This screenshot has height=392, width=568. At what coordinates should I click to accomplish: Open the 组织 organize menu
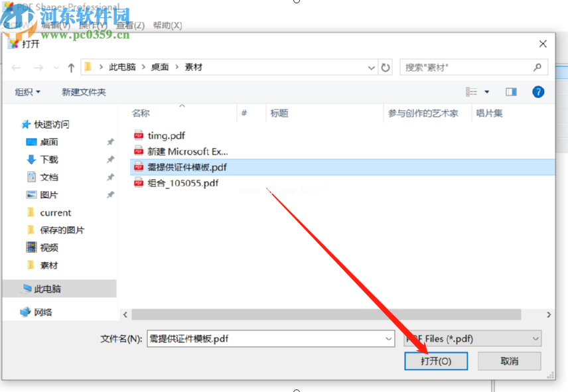coord(28,92)
